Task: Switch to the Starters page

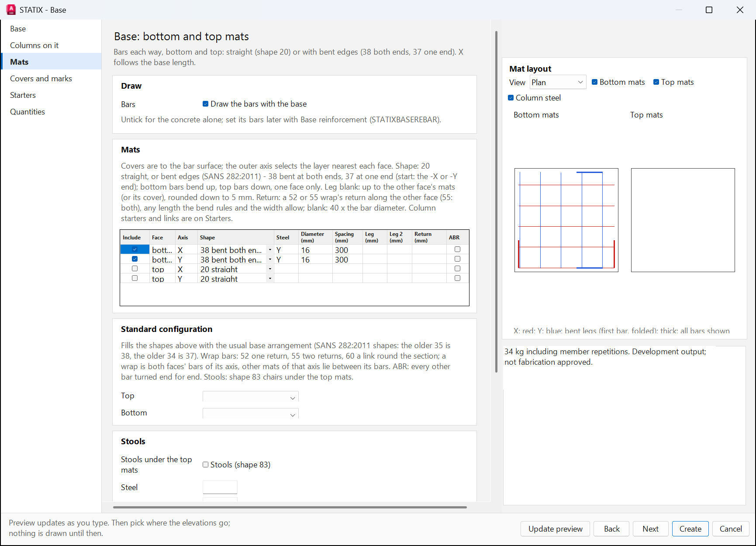Action: [x=51, y=95]
